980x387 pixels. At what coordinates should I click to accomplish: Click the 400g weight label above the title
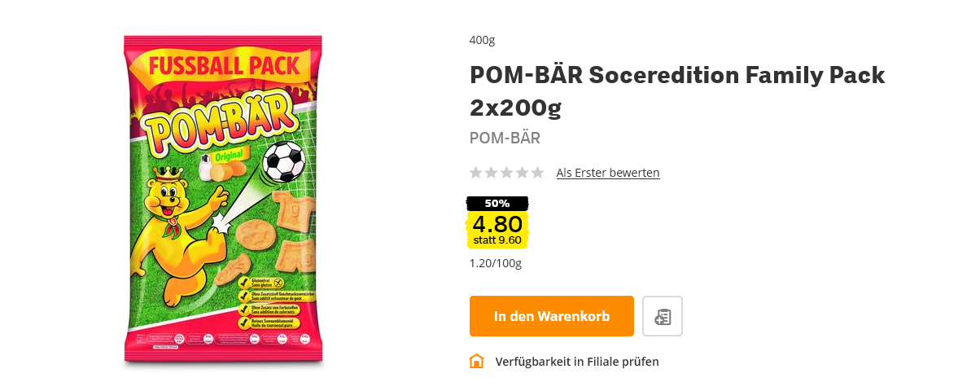tap(483, 40)
